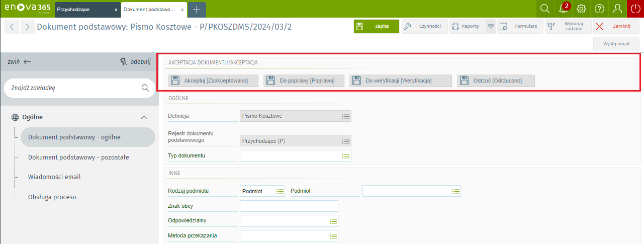Collapse the sidebar with zwiń arrow
The width and height of the screenshot is (644, 244).
tap(20, 61)
